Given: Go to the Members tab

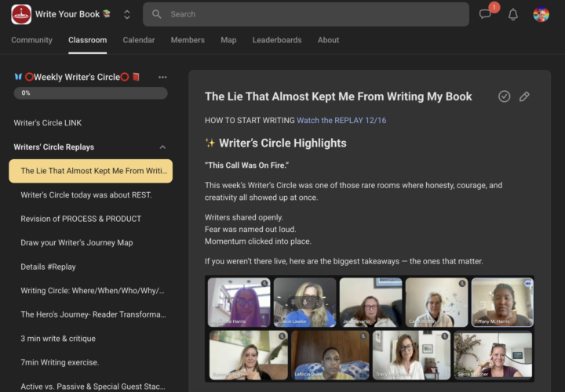Looking at the screenshot, I should (x=188, y=40).
